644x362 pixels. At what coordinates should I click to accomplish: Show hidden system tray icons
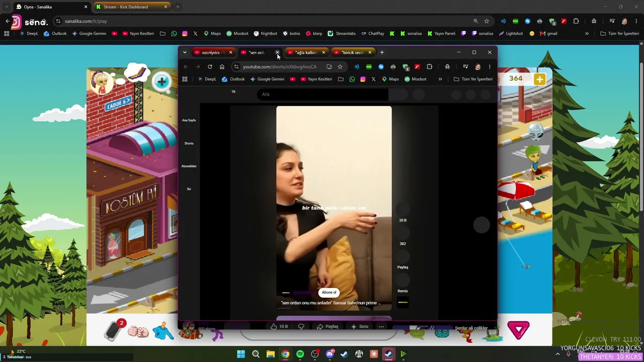(557, 354)
